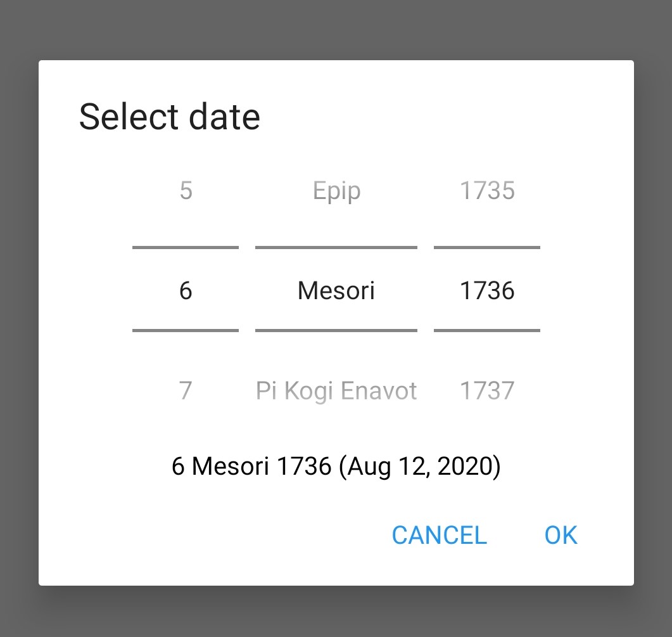Select next year 1737

487,390
